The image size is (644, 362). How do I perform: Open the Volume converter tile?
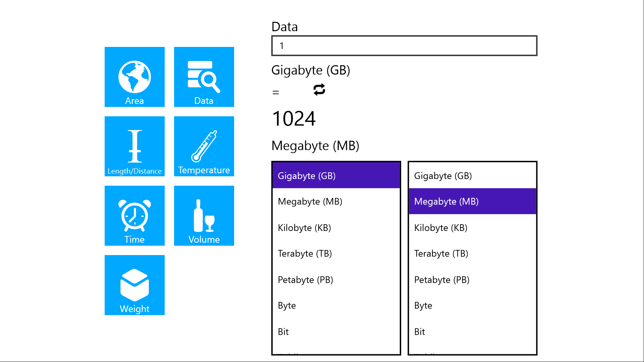[204, 216]
